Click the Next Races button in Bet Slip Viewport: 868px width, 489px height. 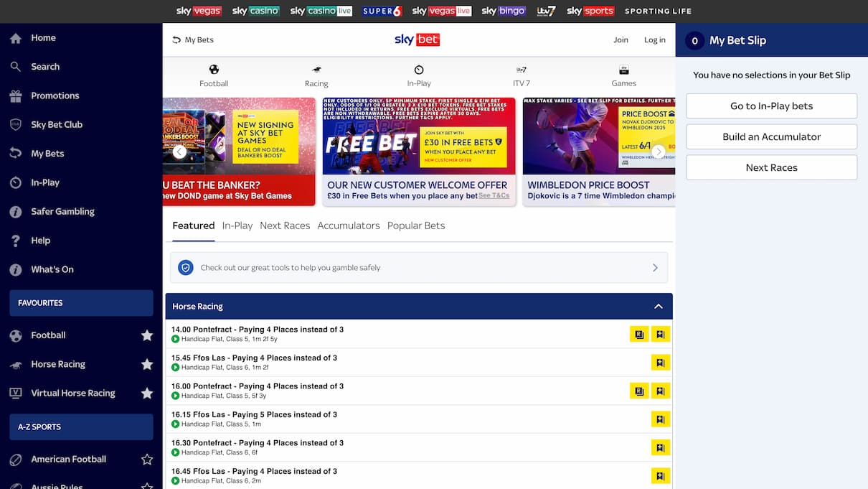(772, 167)
